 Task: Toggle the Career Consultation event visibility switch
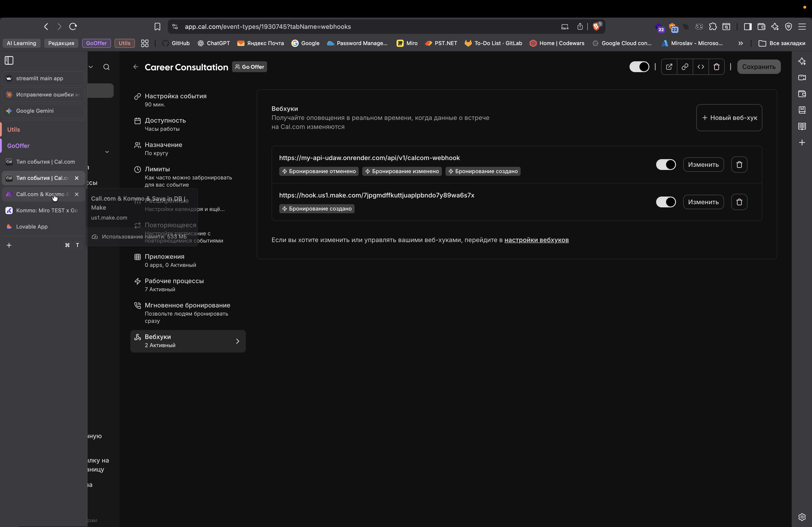639,67
